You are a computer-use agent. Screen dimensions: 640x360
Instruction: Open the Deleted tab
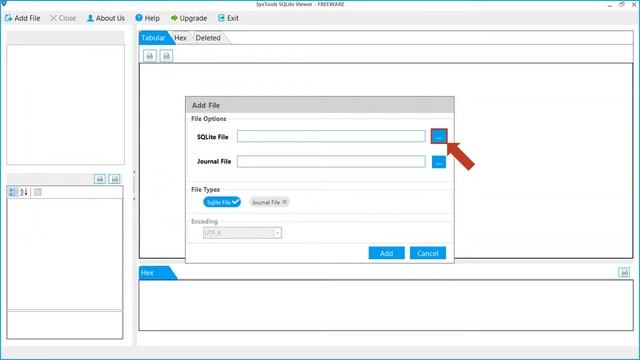click(x=208, y=38)
